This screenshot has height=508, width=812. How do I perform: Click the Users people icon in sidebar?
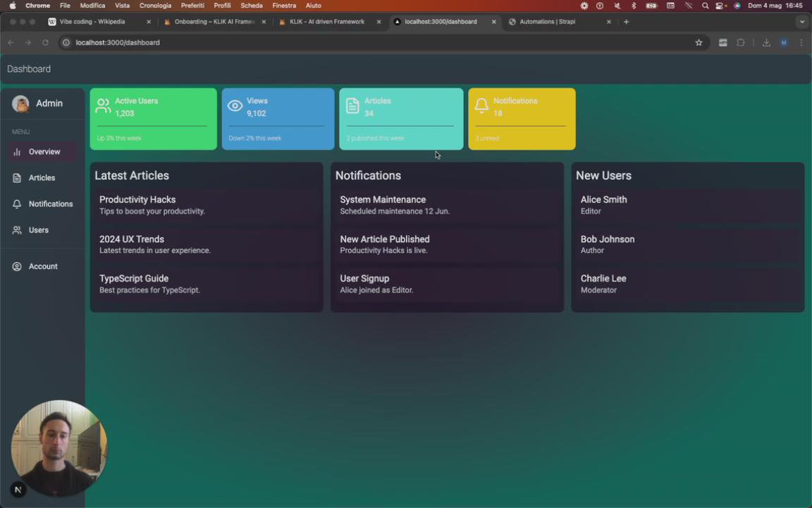coord(17,230)
